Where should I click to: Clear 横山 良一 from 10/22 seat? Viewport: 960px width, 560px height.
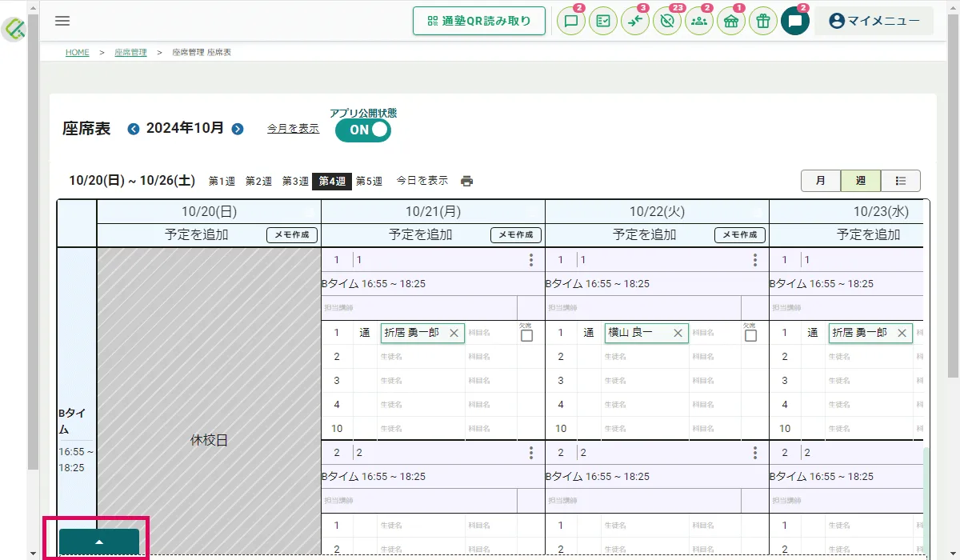click(678, 333)
